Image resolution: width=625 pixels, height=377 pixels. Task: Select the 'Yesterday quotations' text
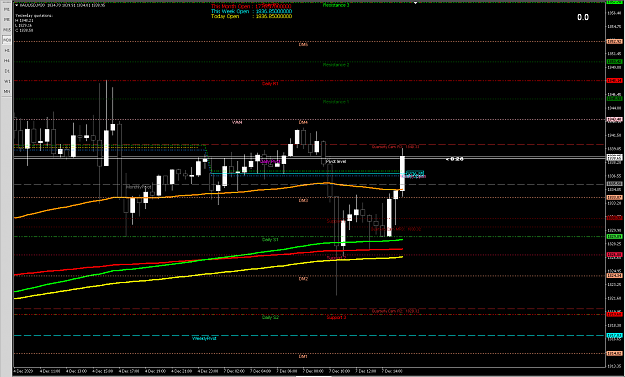[34, 16]
